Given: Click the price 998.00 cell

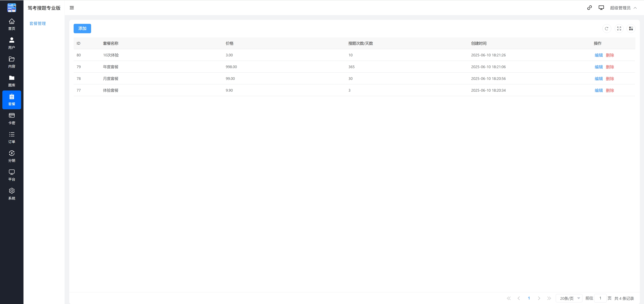Looking at the screenshot, I should [x=231, y=67].
